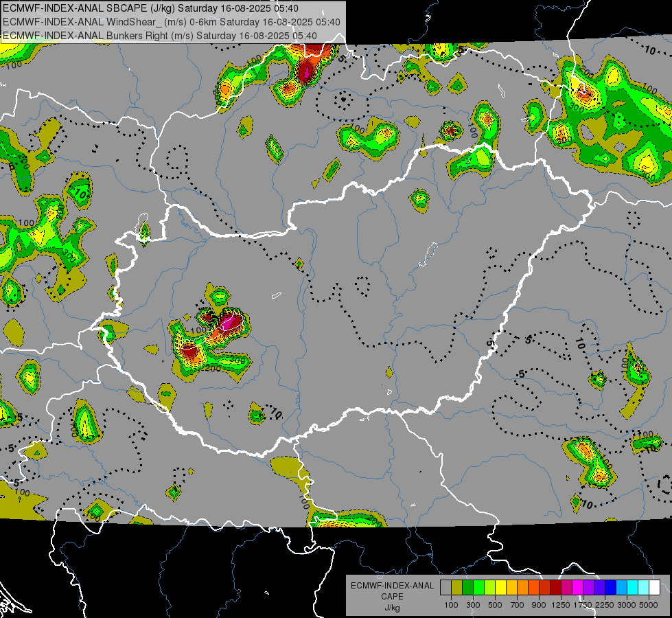672x618 pixels.
Task: Select the bright green legend swatch
Action: coord(478,587)
